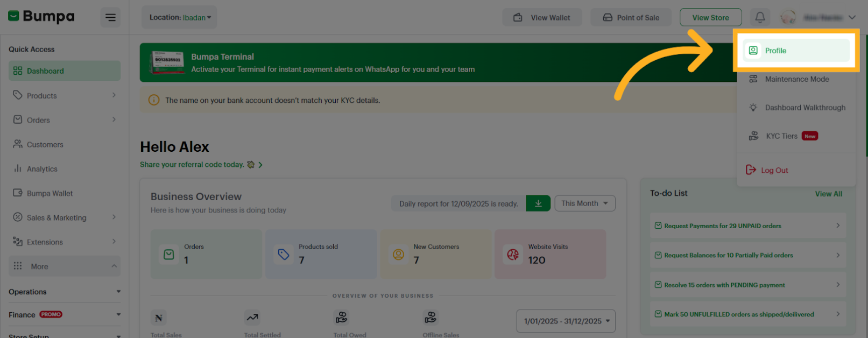The image size is (868, 338).
Task: Click the Point of Sale button
Action: [631, 17]
